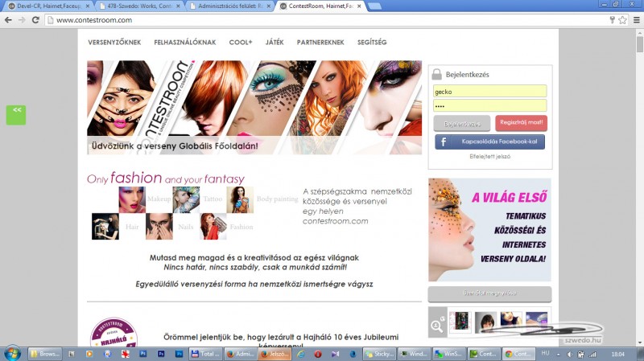Open the Fashion category thumbnail
This screenshot has height=361, width=644.
pyautogui.click(x=213, y=227)
